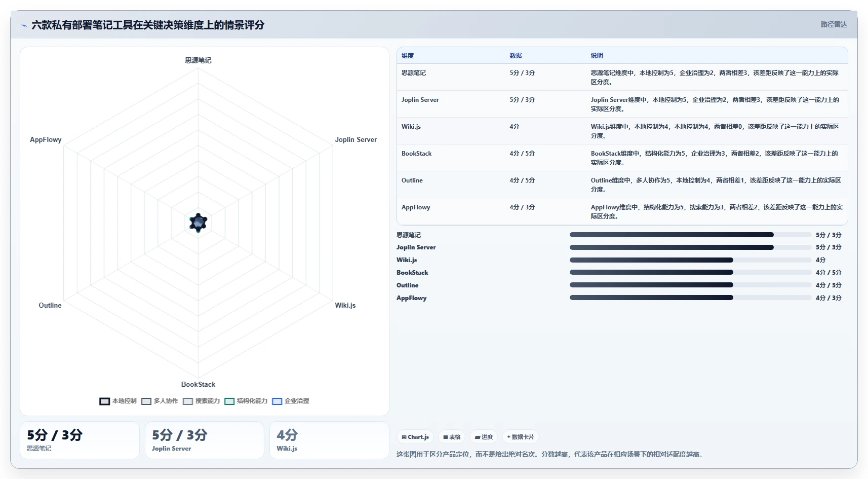
Task: Click the 思源笔记 axis label on radar
Action: pos(198,60)
